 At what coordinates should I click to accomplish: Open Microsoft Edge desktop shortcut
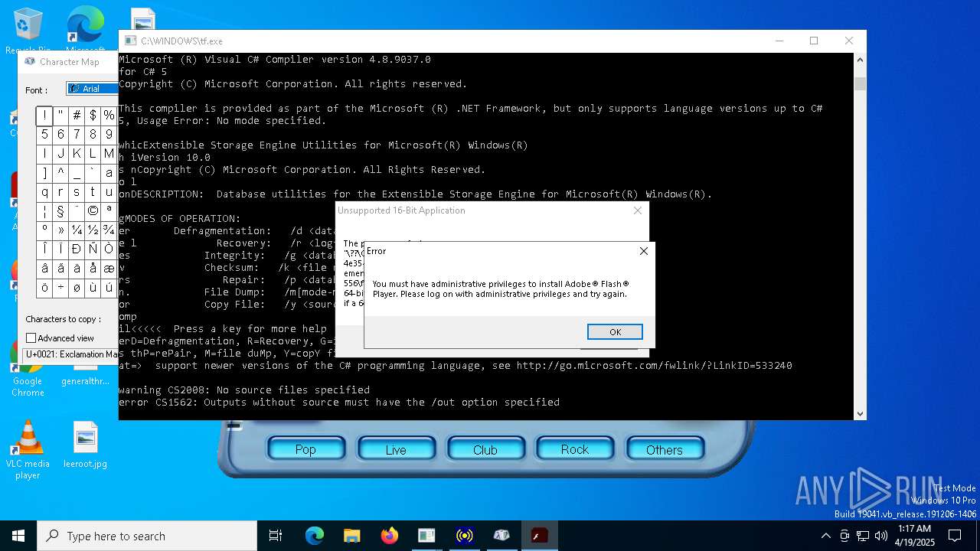(x=85, y=31)
